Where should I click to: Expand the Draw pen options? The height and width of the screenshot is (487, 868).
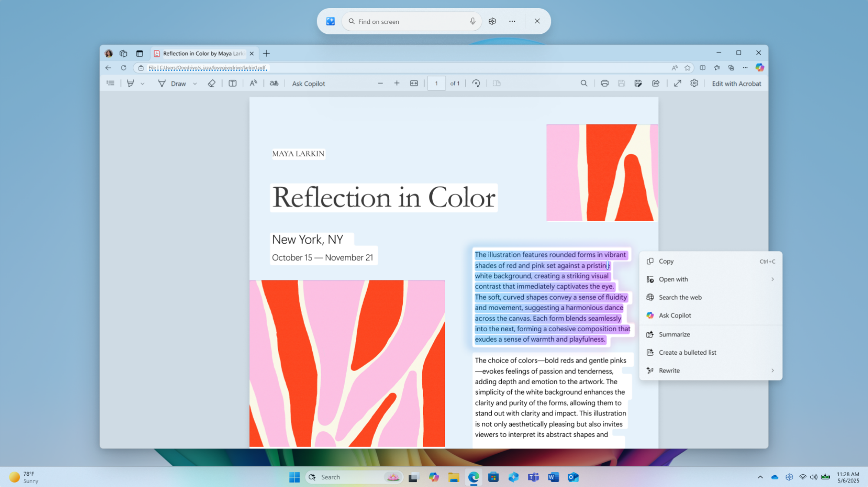pyautogui.click(x=194, y=83)
